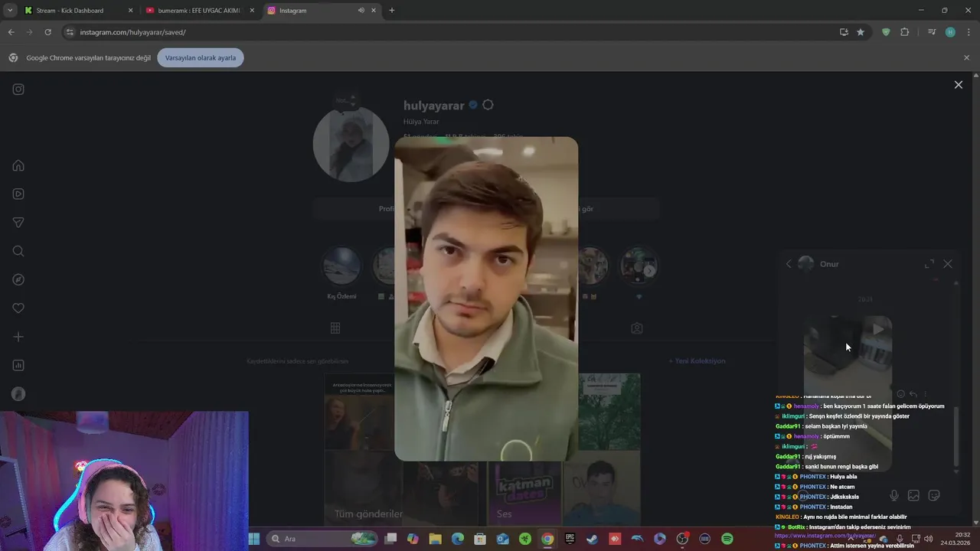This screenshot has height=551, width=980.
Task: Open Chrome three-dot menu
Action: 969,32
